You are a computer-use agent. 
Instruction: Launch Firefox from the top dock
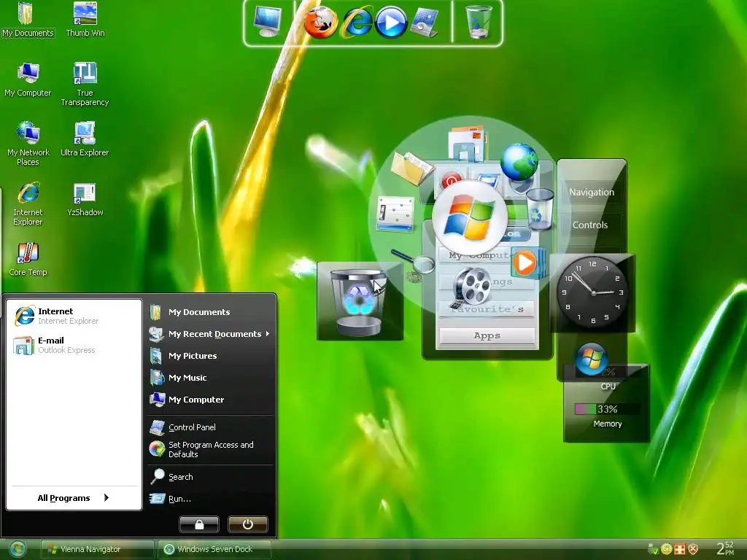[x=321, y=22]
